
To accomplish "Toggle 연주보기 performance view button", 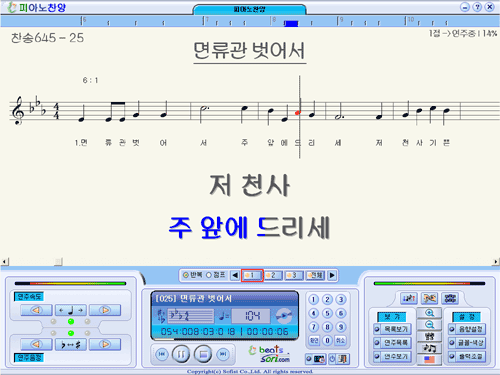I will tap(392, 356).
